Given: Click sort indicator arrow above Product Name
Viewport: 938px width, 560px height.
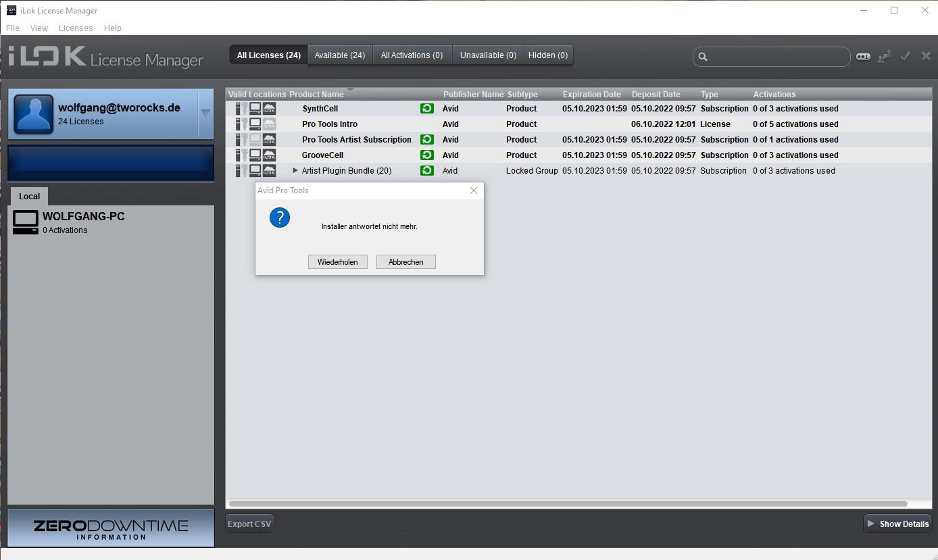Looking at the screenshot, I should (x=350, y=90).
